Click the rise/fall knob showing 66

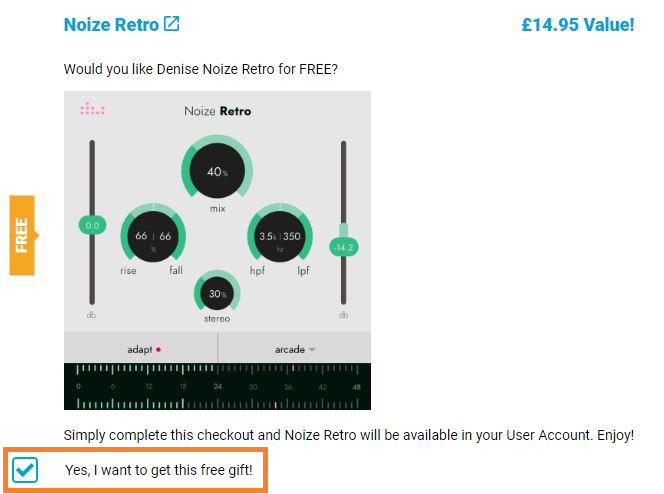tap(153, 236)
